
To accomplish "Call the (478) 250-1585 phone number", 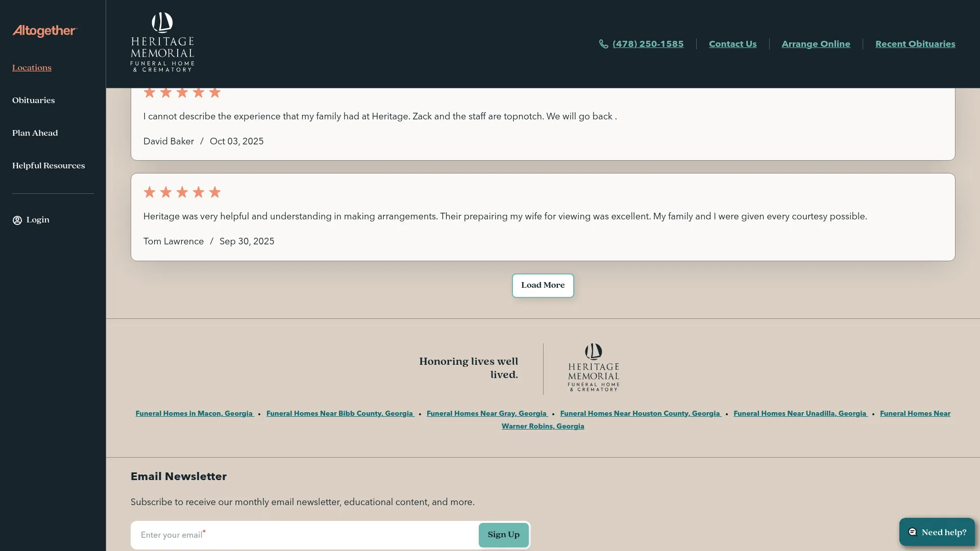I will (x=648, y=44).
